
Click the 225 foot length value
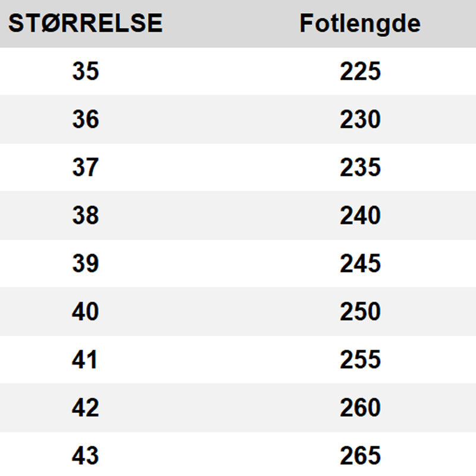click(x=360, y=71)
